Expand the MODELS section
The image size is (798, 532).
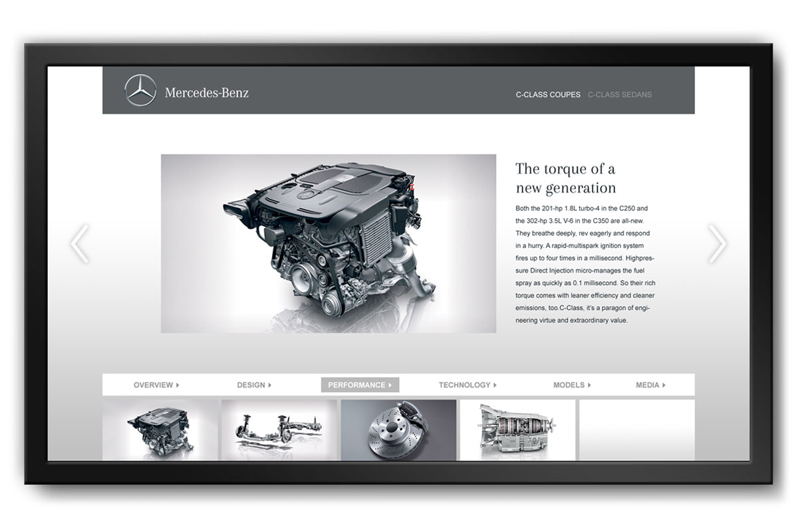pos(571,384)
